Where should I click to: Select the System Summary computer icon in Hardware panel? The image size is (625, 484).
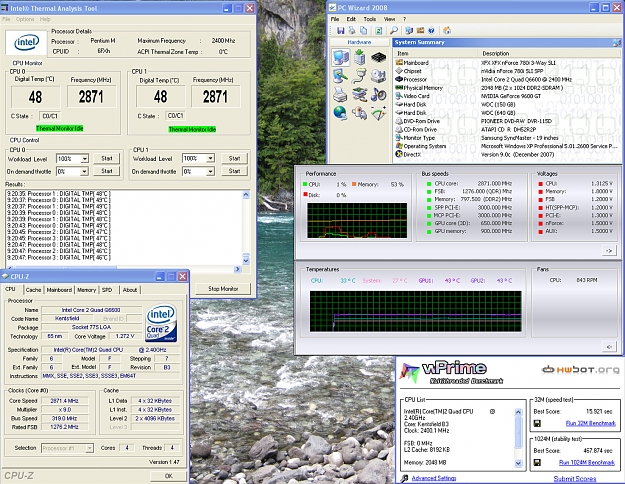pyautogui.click(x=341, y=57)
